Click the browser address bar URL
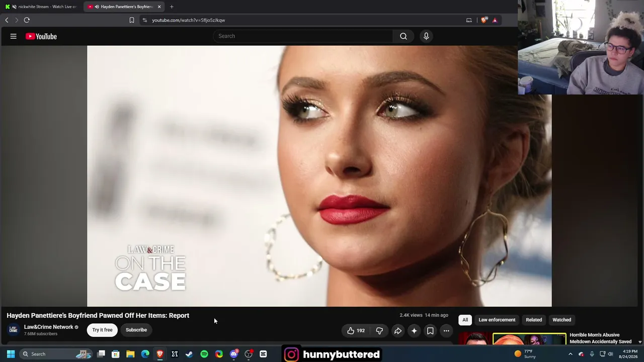 [x=189, y=20]
